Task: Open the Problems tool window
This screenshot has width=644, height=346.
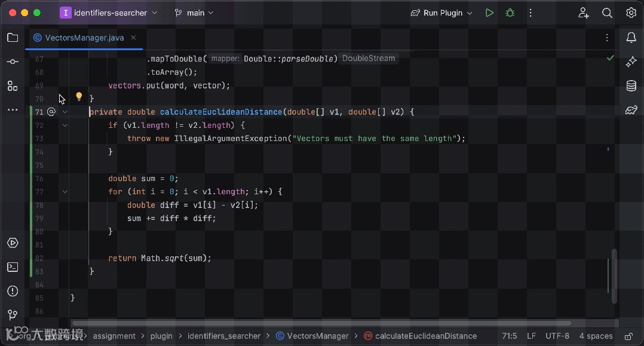Action: [13, 291]
